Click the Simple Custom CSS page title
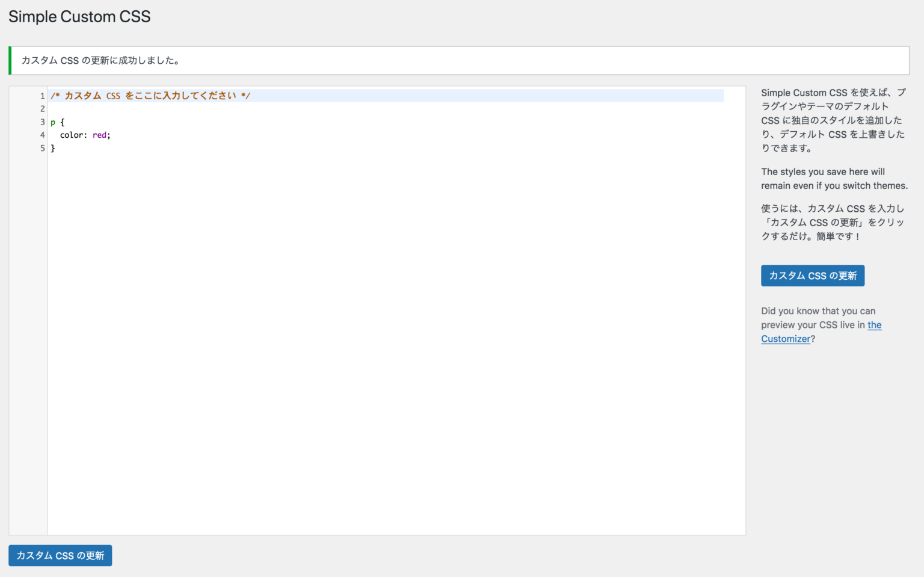 click(79, 16)
